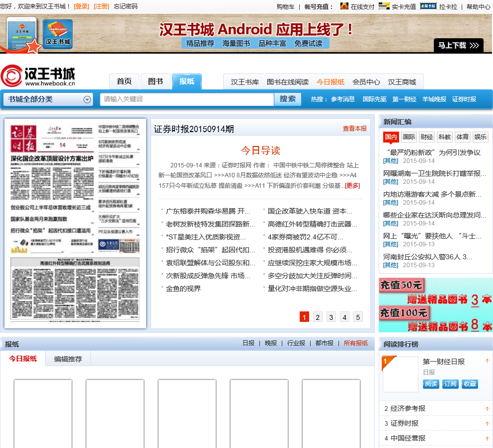Click up arrow beside 证券时报 ranking

tap(487, 424)
